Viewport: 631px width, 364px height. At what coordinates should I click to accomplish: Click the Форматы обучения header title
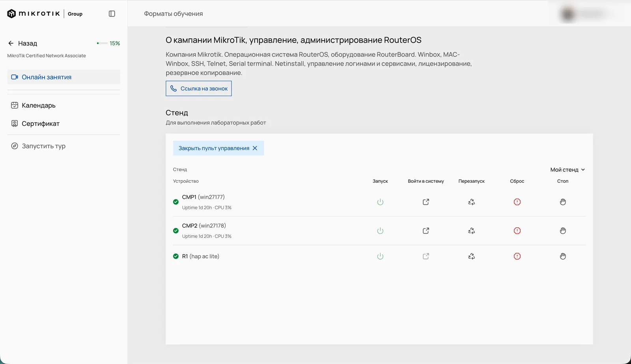click(x=174, y=14)
